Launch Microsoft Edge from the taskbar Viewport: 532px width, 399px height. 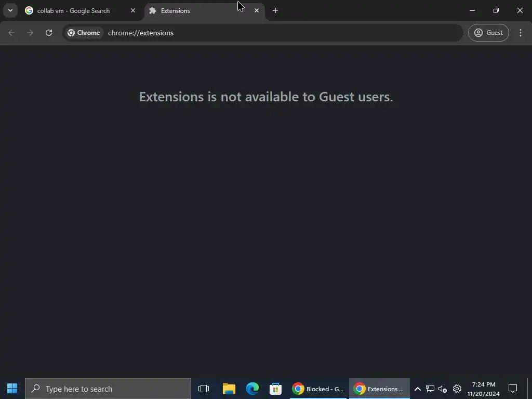(x=252, y=389)
